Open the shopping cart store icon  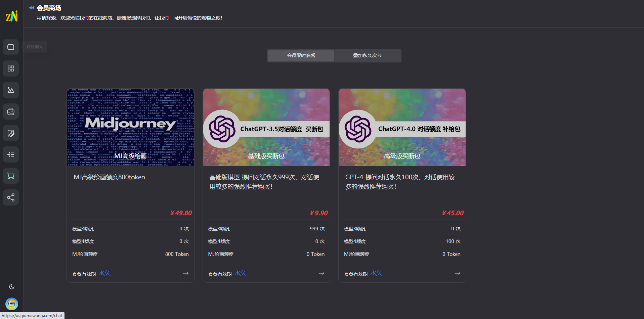click(x=11, y=176)
